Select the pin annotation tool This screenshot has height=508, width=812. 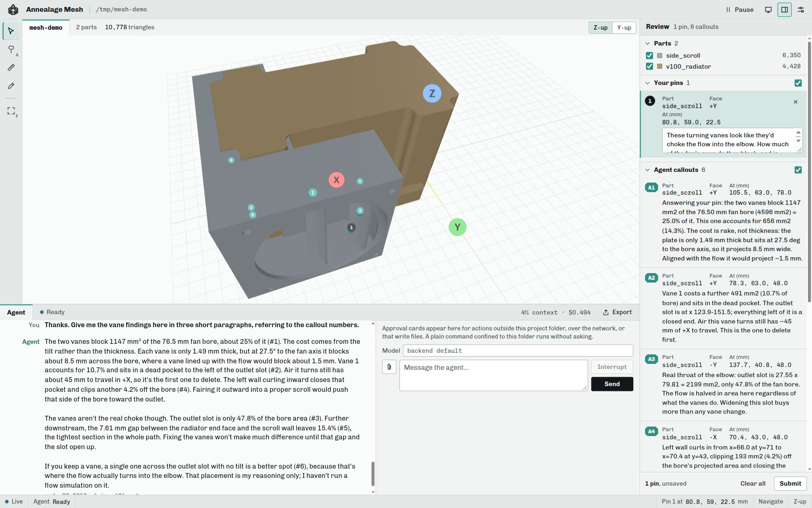click(11, 49)
